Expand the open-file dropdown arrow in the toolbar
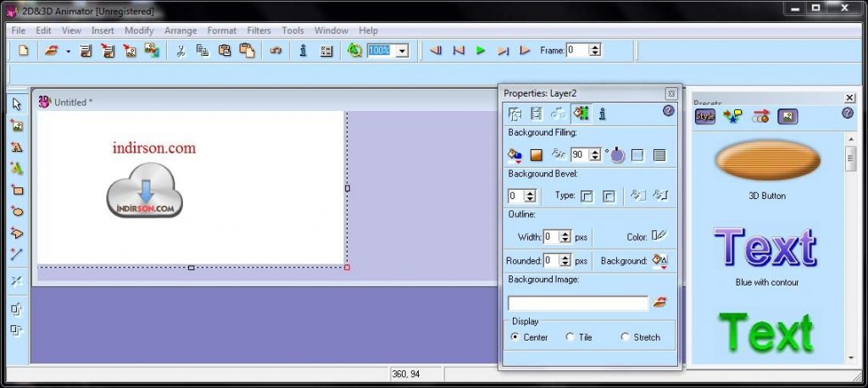This screenshot has width=868, height=388. [68, 51]
